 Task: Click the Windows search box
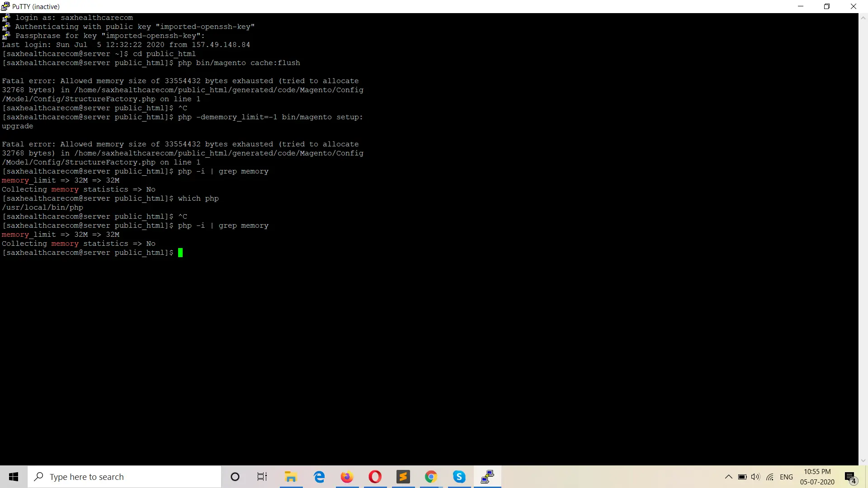125,477
